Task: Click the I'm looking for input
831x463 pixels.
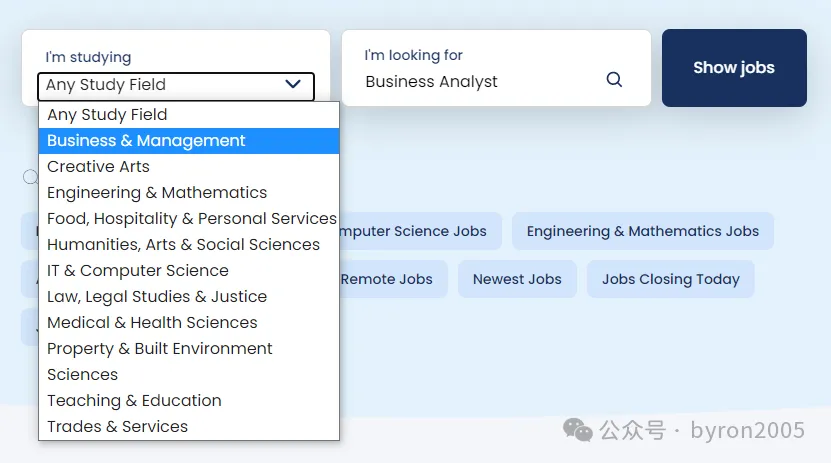Action: (x=480, y=82)
